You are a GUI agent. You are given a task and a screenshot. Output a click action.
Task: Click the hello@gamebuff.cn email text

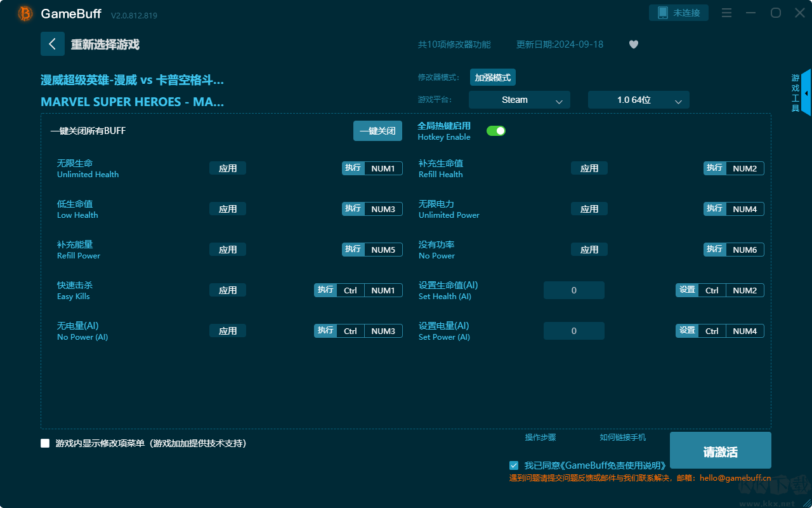(735, 478)
